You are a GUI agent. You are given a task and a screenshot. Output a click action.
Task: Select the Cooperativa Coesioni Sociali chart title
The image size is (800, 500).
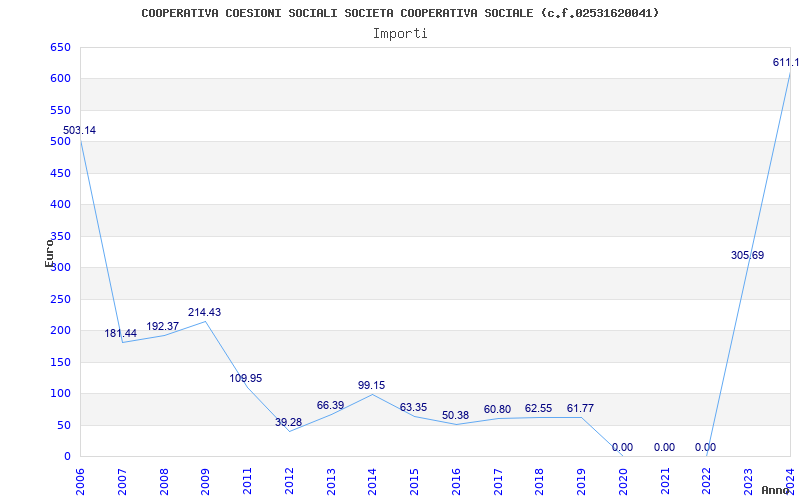pos(400,13)
